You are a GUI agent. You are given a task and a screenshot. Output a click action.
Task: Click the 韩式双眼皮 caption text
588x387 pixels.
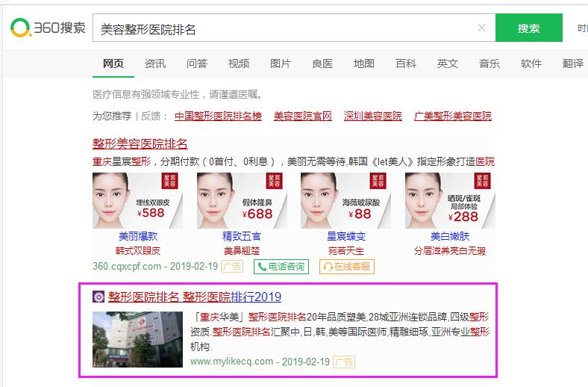pyautogui.click(x=138, y=251)
